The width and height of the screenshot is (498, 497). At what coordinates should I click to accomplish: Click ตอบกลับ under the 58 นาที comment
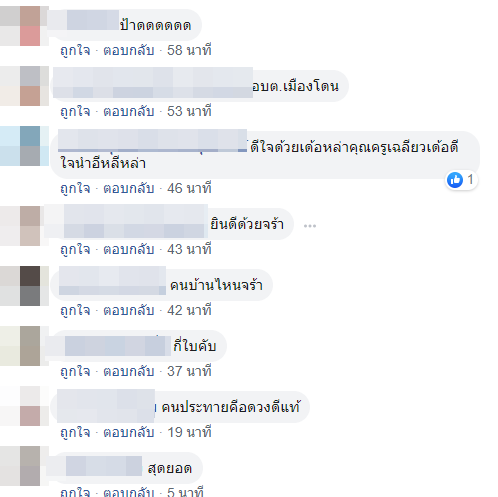coord(129,50)
